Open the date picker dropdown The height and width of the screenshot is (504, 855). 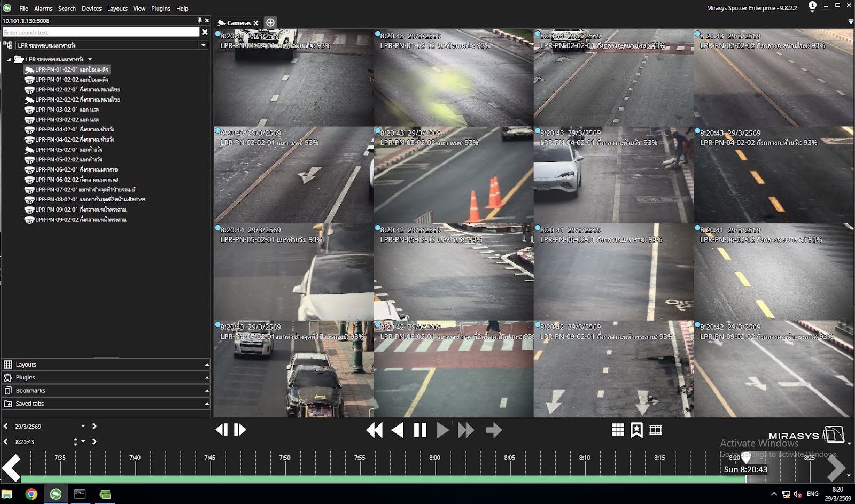pyautogui.click(x=83, y=426)
